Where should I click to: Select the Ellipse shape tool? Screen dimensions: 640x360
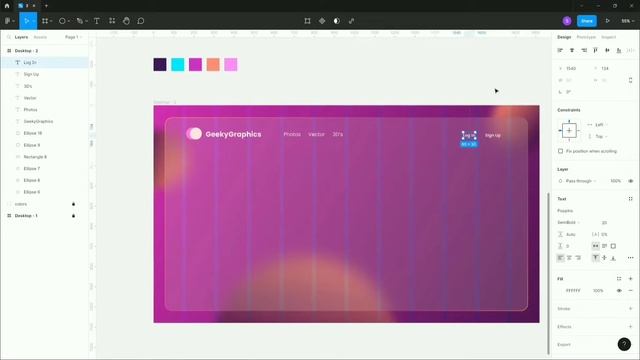pyautogui.click(x=63, y=21)
